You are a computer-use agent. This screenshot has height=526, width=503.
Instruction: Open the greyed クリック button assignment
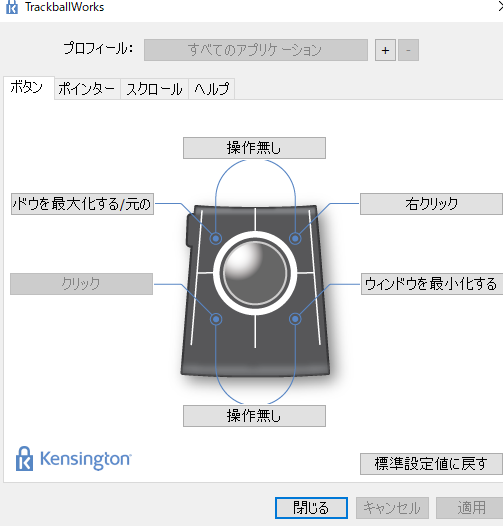pos(82,284)
